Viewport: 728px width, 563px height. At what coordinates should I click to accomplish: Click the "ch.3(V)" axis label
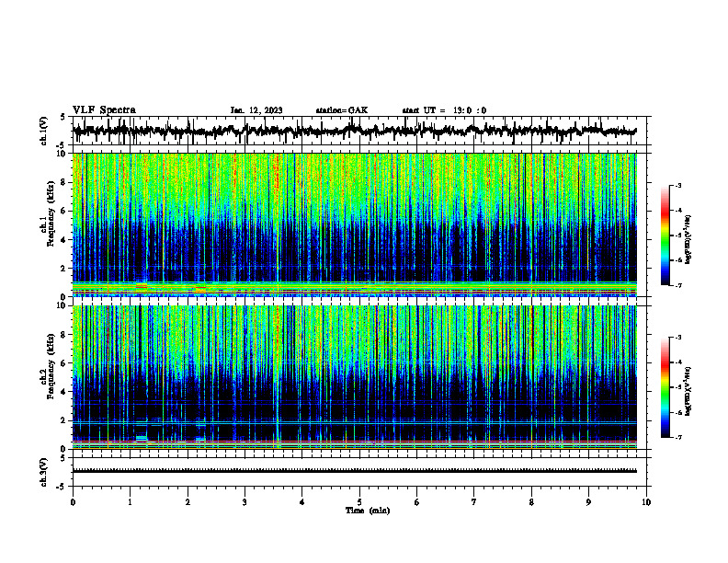pyautogui.click(x=44, y=472)
